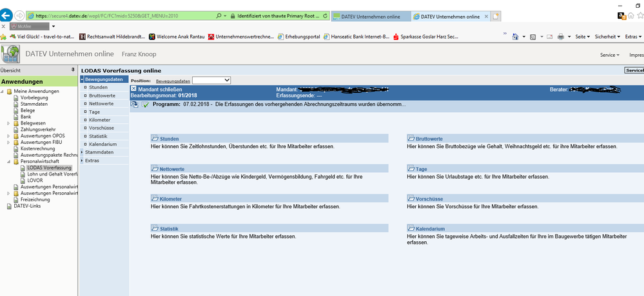The width and height of the screenshot is (644, 296).
Task: Open the Sparkasse Goslar Harz bookmark
Action: [x=426, y=37]
